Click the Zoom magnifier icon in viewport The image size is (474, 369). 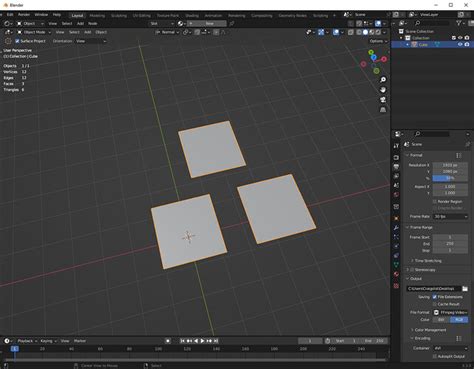coord(383,80)
